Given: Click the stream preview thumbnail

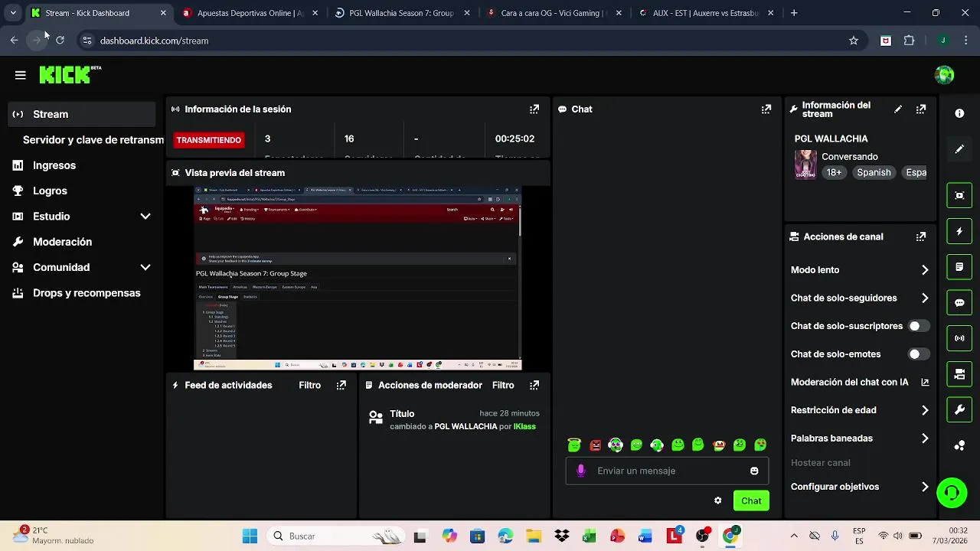Looking at the screenshot, I should point(358,279).
